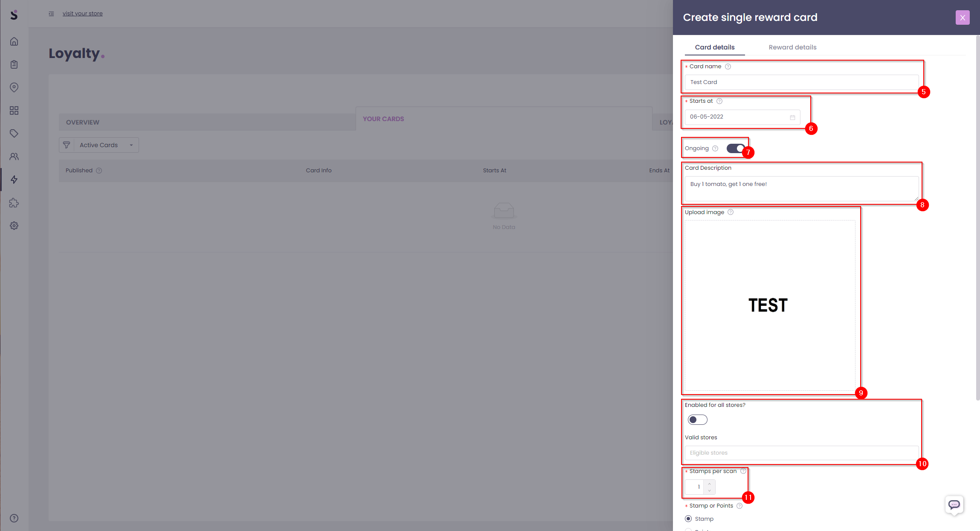The image size is (980, 531).
Task: Click the Upload image help icon
Action: tap(731, 212)
